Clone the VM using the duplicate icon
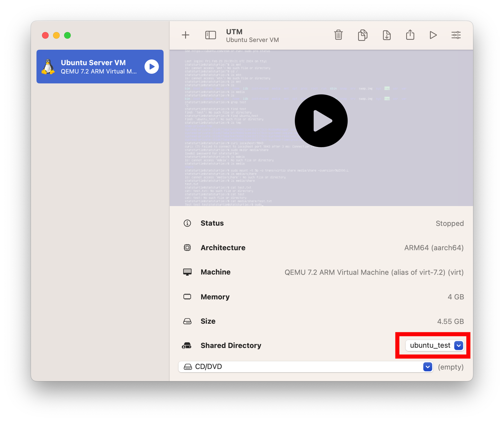 [363, 35]
